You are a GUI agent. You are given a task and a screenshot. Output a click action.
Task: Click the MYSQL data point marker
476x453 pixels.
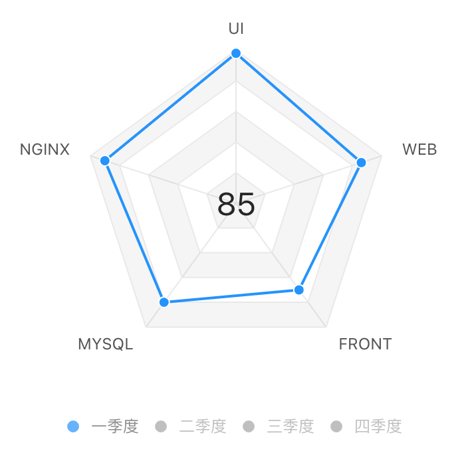[x=164, y=302]
